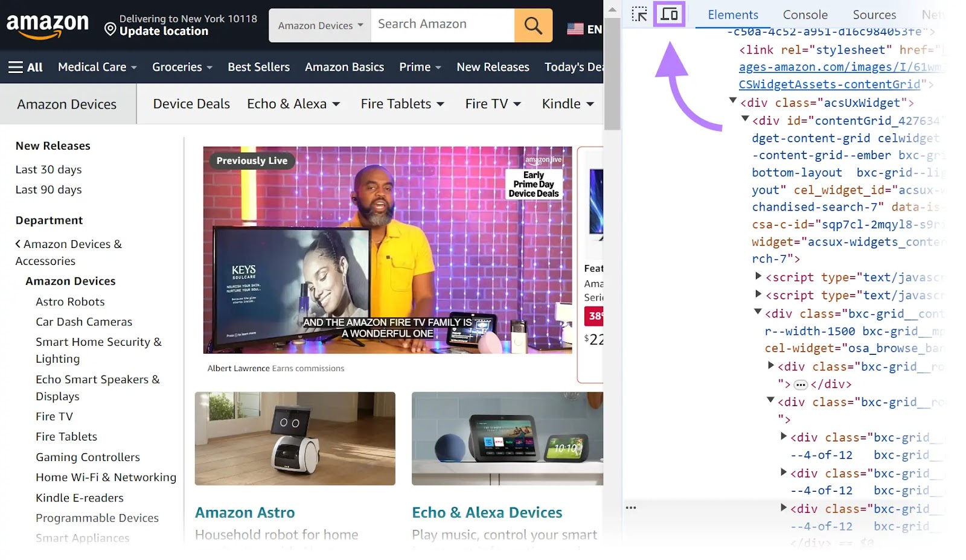
Task: Open the Astro Robots department link
Action: (70, 302)
